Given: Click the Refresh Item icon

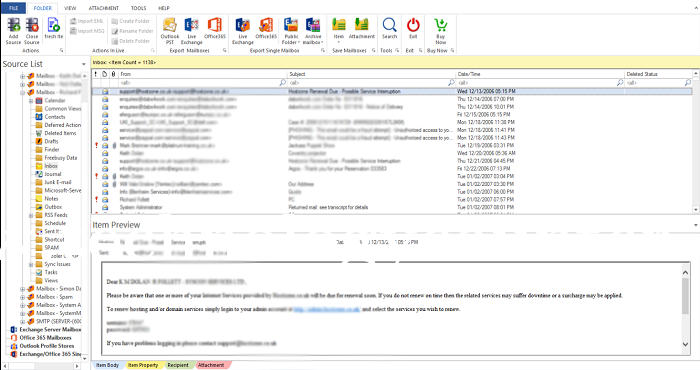Looking at the screenshot, I should pyautogui.click(x=54, y=26).
